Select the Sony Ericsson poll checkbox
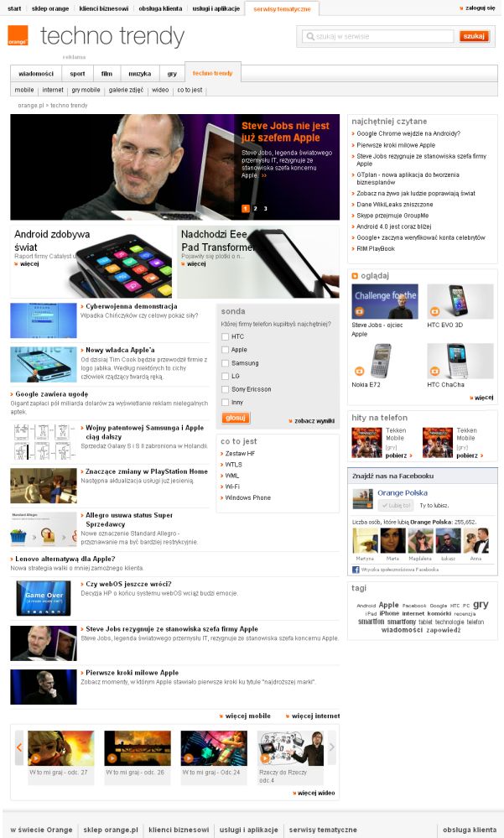This screenshot has width=504, height=838. point(225,389)
